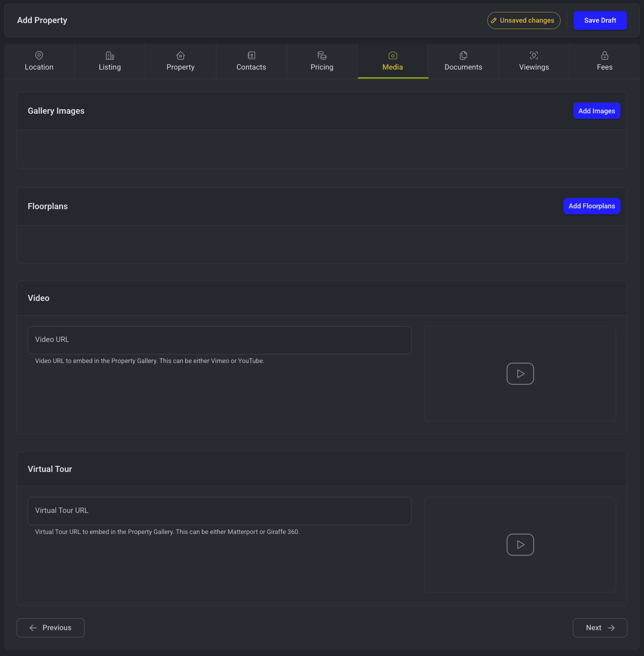
Task: Click the Property house icon
Action: (x=180, y=55)
